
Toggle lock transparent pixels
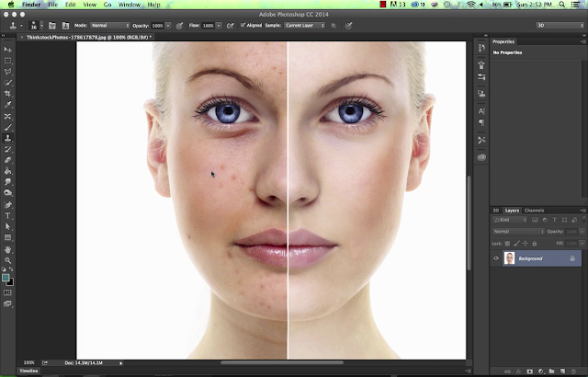507,244
